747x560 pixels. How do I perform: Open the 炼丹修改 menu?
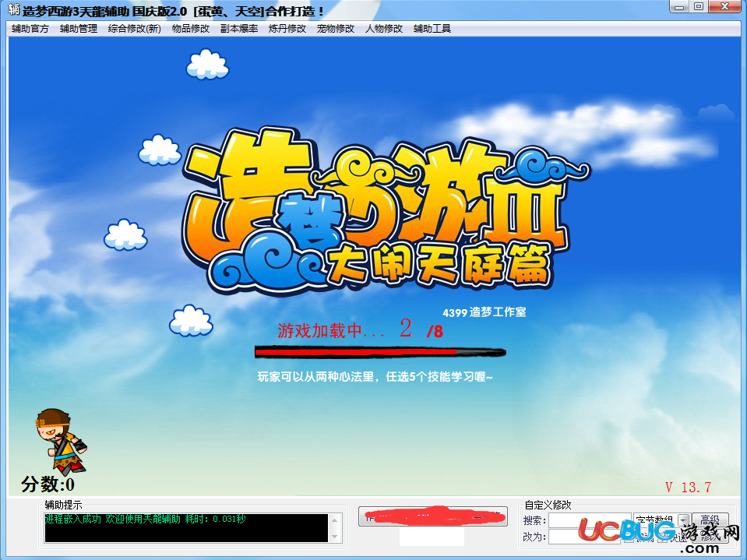click(287, 29)
